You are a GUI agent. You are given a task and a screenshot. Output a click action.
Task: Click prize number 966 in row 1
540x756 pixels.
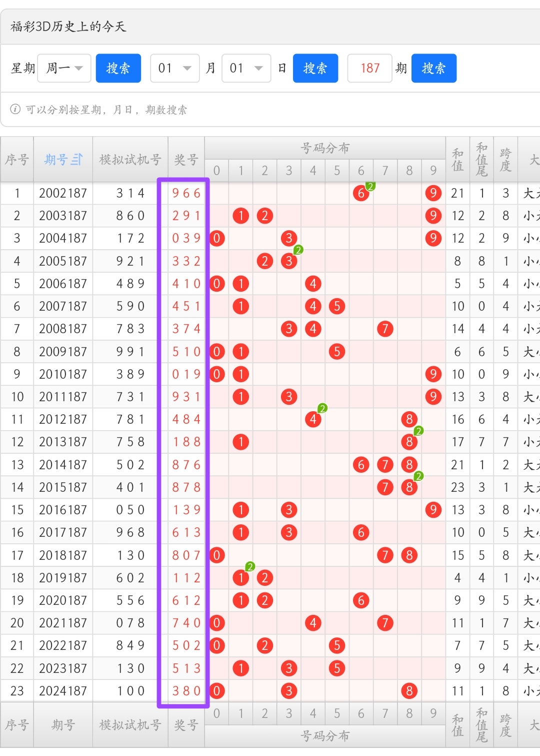click(186, 193)
